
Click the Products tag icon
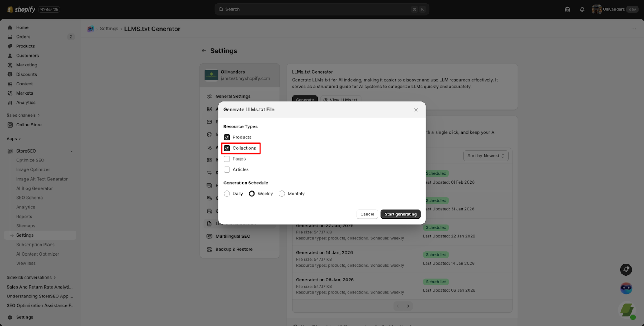(x=10, y=46)
